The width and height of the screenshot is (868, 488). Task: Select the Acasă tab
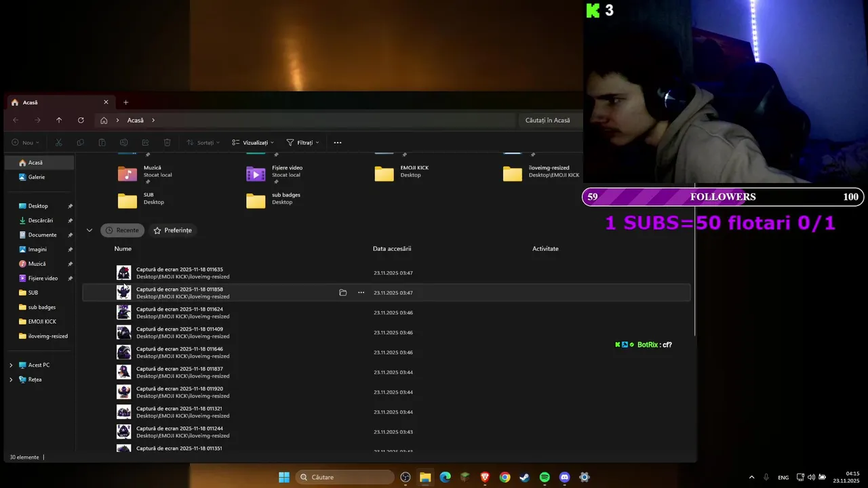[60, 102]
